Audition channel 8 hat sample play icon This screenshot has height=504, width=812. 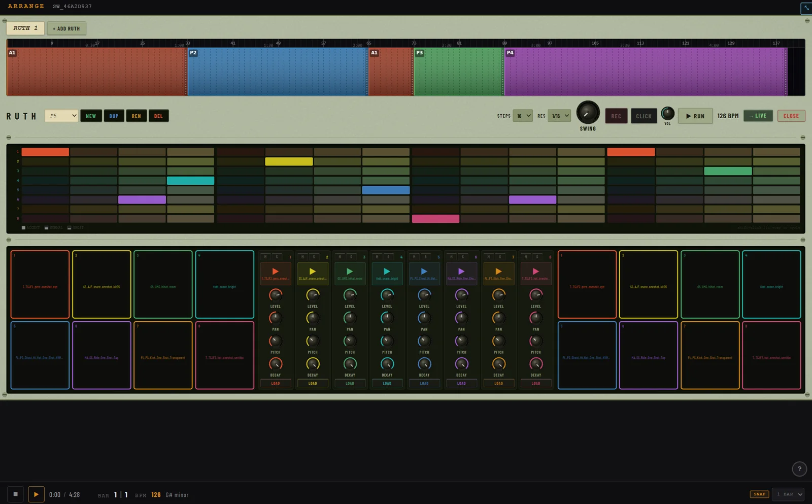tap(535, 272)
